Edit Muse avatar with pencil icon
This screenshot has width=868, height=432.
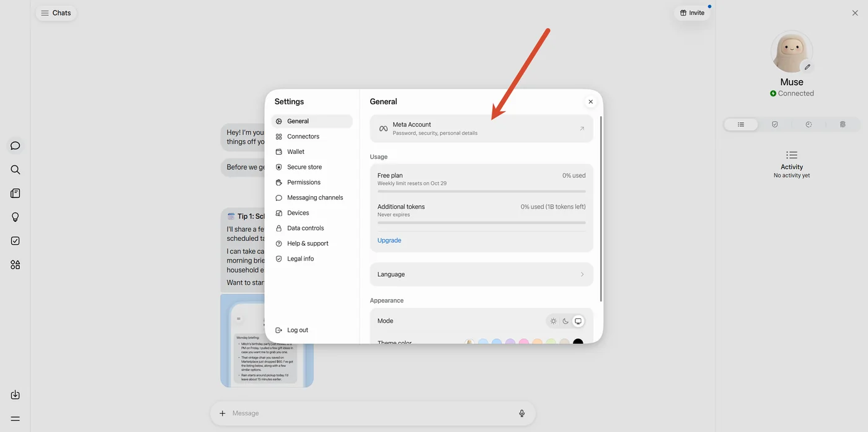pos(807,66)
